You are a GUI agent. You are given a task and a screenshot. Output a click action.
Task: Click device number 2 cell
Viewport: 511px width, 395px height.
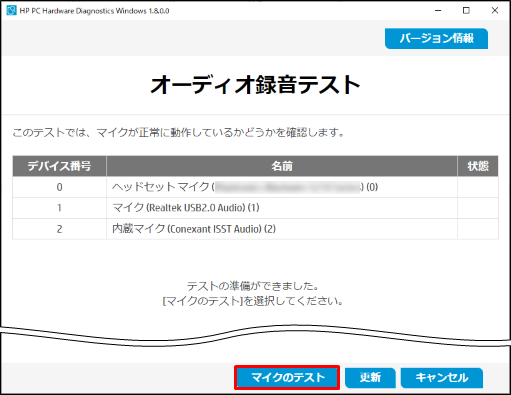tap(59, 229)
